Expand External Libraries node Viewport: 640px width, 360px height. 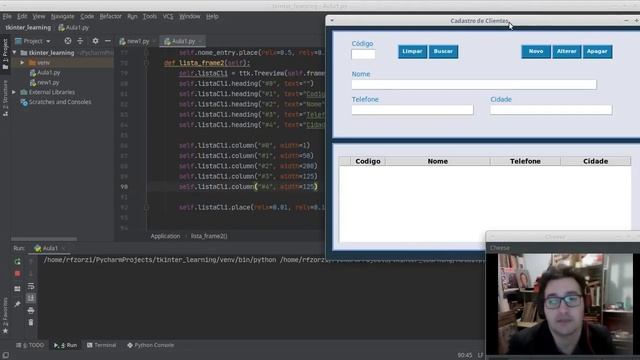[14, 92]
